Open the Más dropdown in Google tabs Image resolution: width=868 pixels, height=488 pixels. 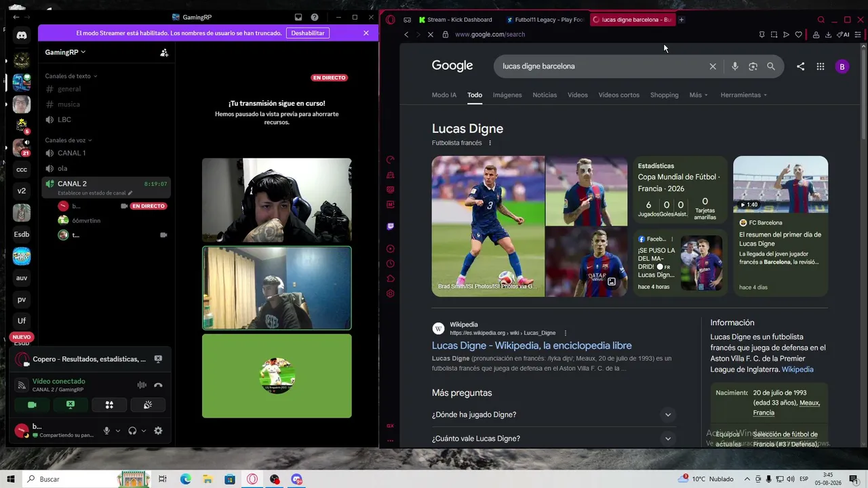pyautogui.click(x=698, y=95)
